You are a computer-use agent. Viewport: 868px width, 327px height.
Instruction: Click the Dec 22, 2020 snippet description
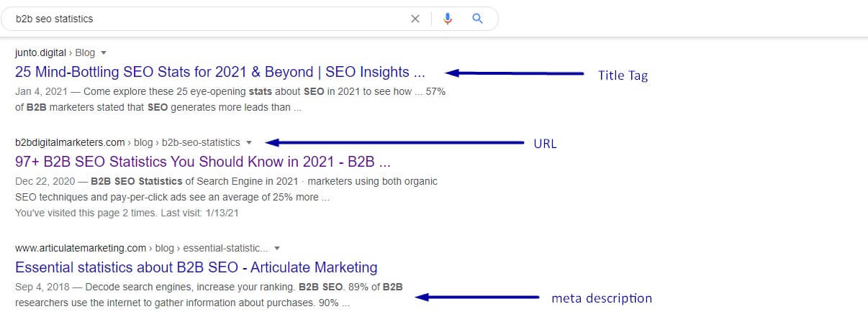tap(226, 188)
